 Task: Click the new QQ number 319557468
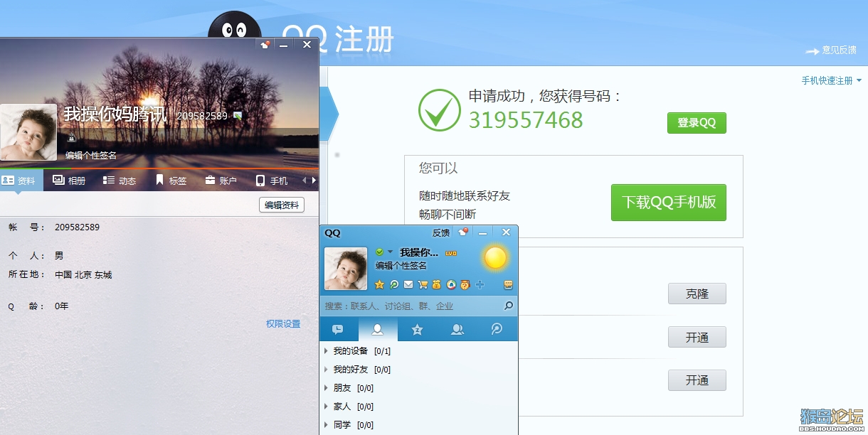point(526,120)
